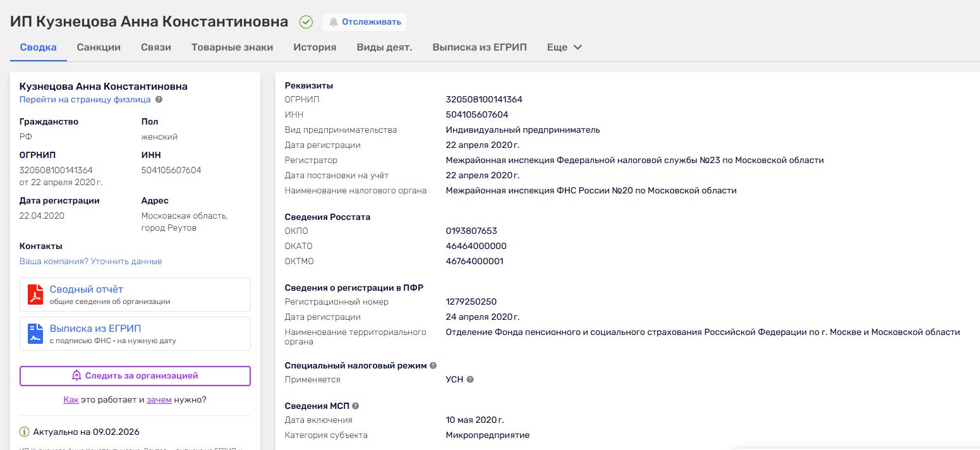Viewport: 980px width, 450px height.
Task: Switch to the Санкции tab
Action: [x=99, y=47]
